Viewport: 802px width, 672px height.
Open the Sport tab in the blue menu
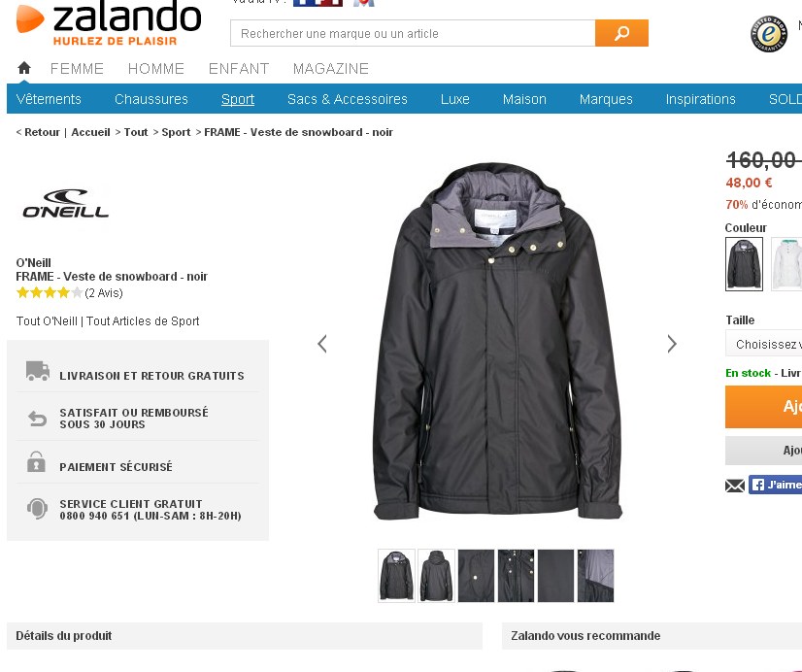(238, 99)
